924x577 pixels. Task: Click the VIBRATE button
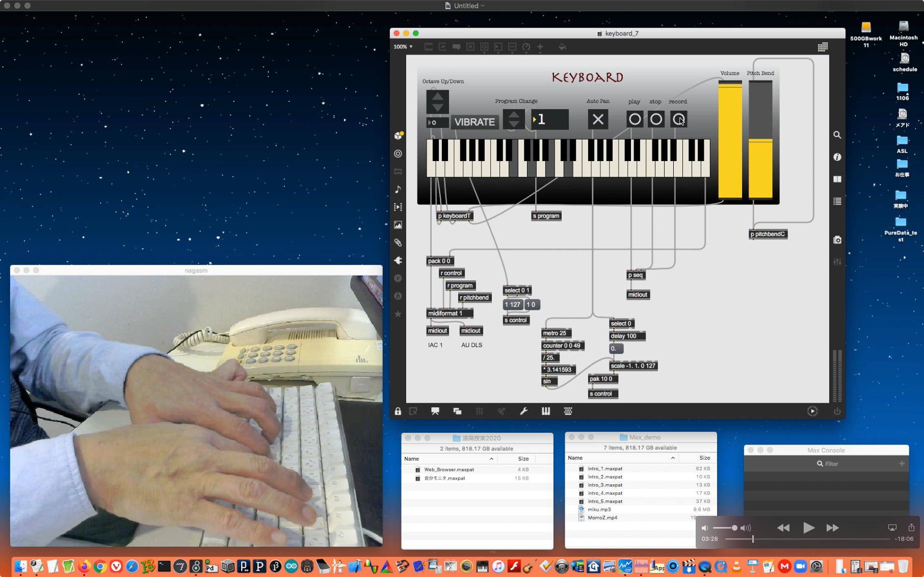(x=474, y=122)
